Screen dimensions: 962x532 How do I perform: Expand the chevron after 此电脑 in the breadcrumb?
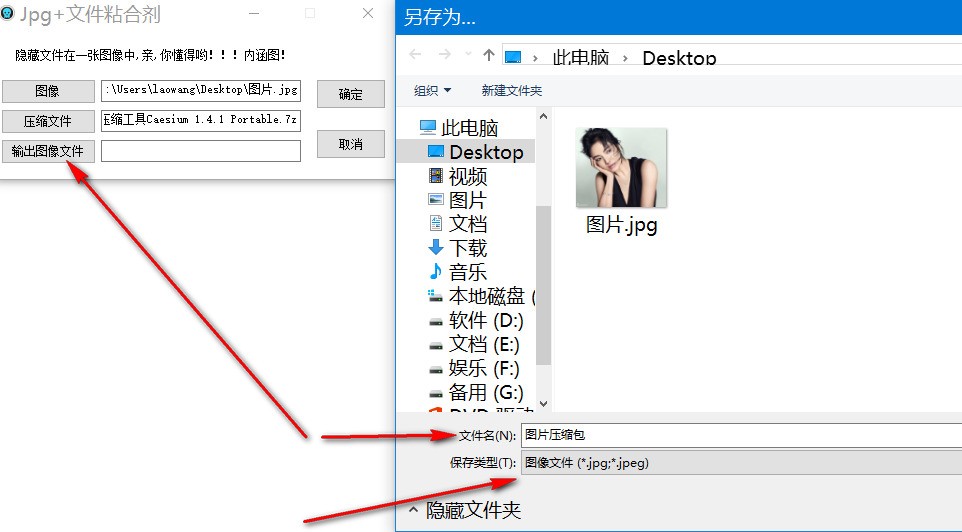pos(625,58)
